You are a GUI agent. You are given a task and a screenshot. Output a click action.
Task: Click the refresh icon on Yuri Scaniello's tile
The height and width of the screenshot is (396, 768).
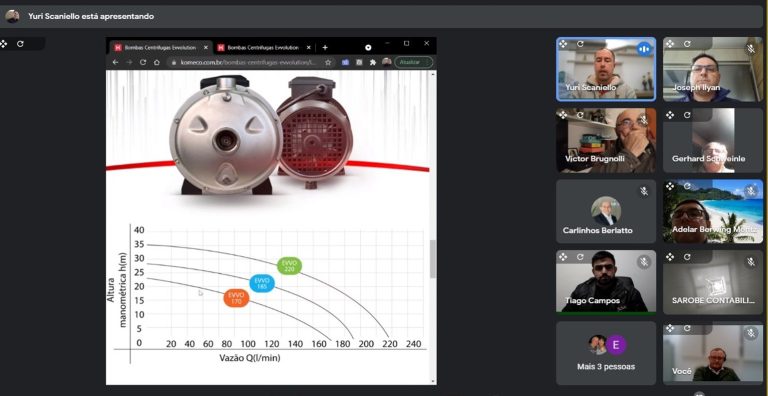coord(580,44)
